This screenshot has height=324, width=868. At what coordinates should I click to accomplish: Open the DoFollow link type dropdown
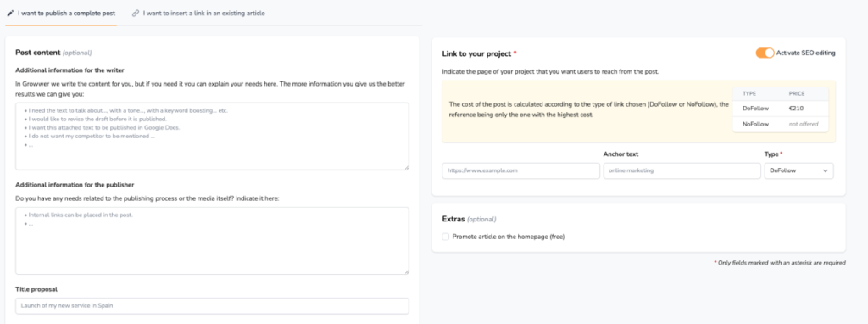point(798,170)
